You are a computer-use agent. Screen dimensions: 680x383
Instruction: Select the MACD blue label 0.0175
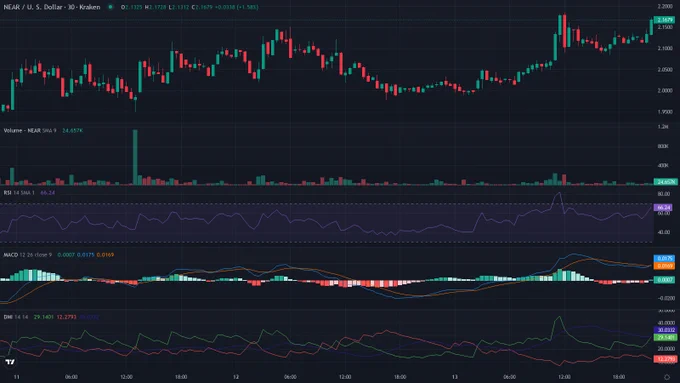click(665, 259)
